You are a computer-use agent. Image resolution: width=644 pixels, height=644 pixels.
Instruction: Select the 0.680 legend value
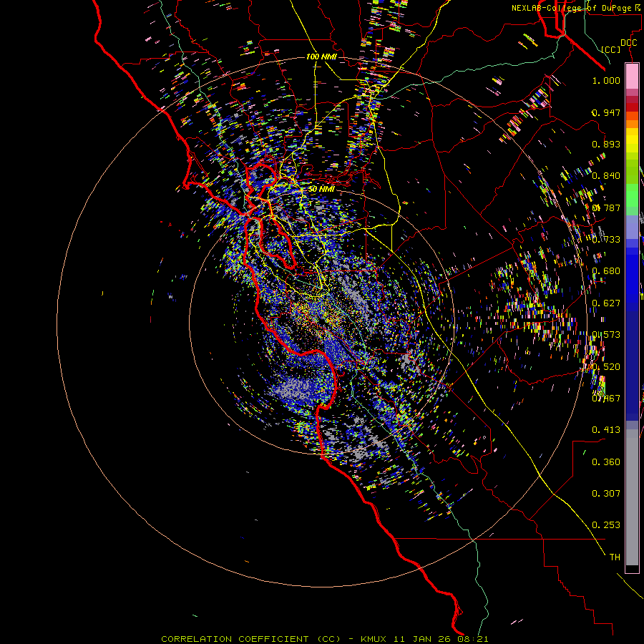point(606,271)
